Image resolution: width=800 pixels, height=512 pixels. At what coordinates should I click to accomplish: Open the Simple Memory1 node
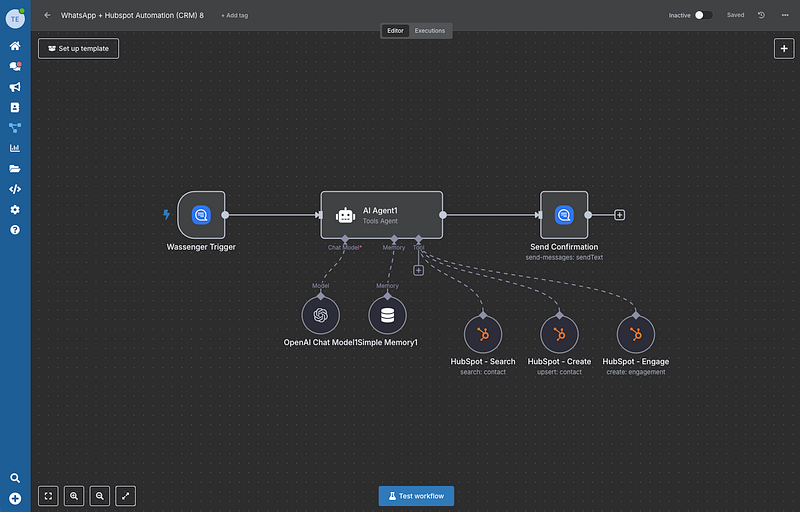[x=387, y=315]
